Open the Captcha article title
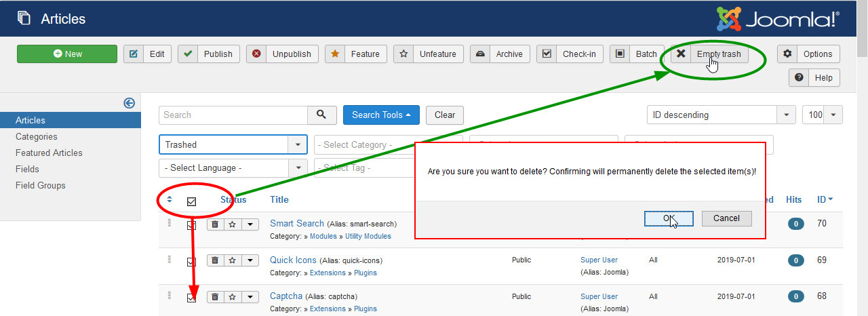 pos(286,296)
